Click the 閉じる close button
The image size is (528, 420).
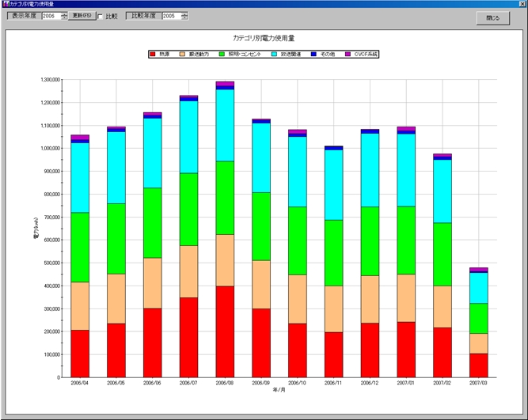pos(493,18)
